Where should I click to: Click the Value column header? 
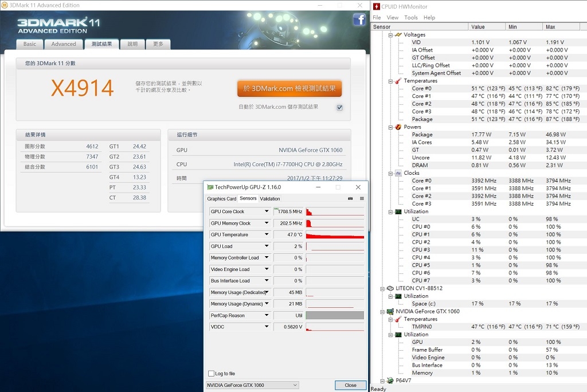pos(487,27)
